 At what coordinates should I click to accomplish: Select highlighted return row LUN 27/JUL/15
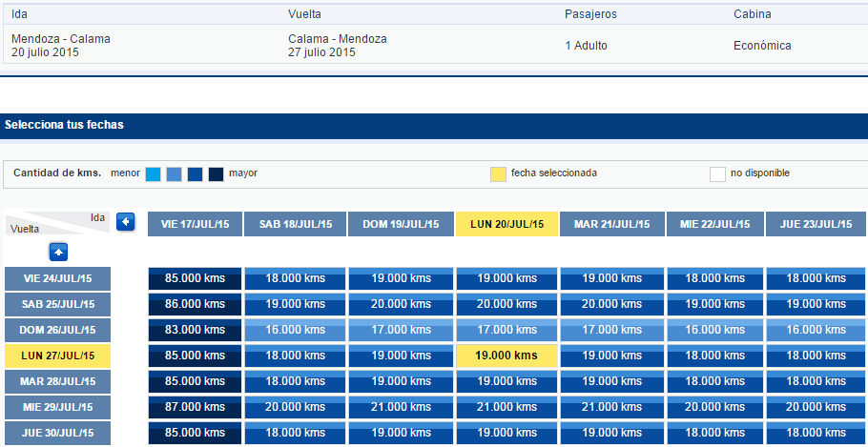(x=57, y=356)
